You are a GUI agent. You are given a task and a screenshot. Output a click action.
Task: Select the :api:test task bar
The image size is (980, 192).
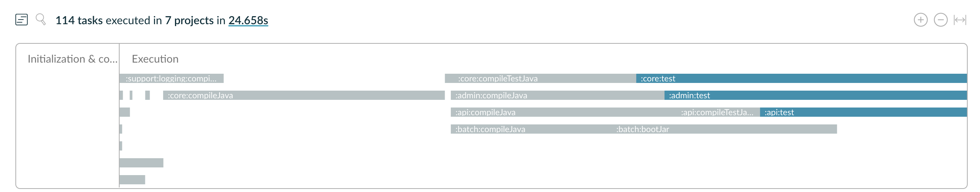pos(863,112)
